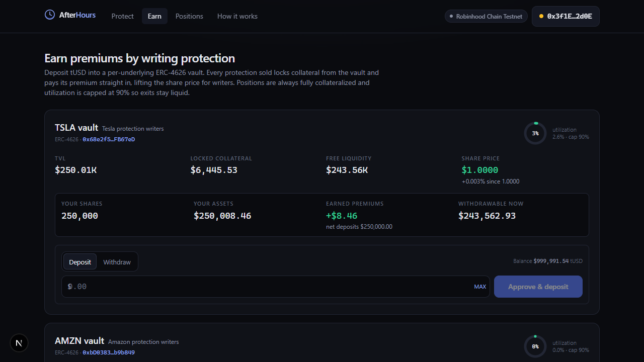Click the AfterHours clock logo icon
Image resolution: width=644 pixels, height=362 pixels.
pyautogui.click(x=50, y=15)
